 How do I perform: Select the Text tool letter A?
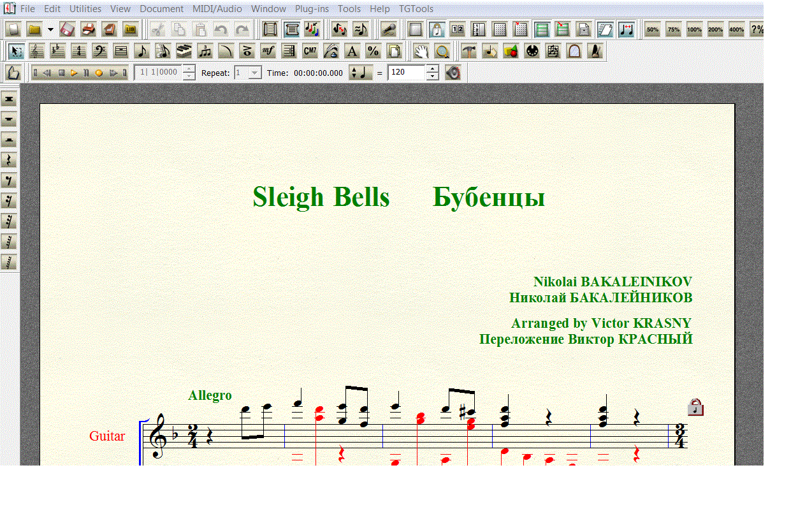(351, 51)
